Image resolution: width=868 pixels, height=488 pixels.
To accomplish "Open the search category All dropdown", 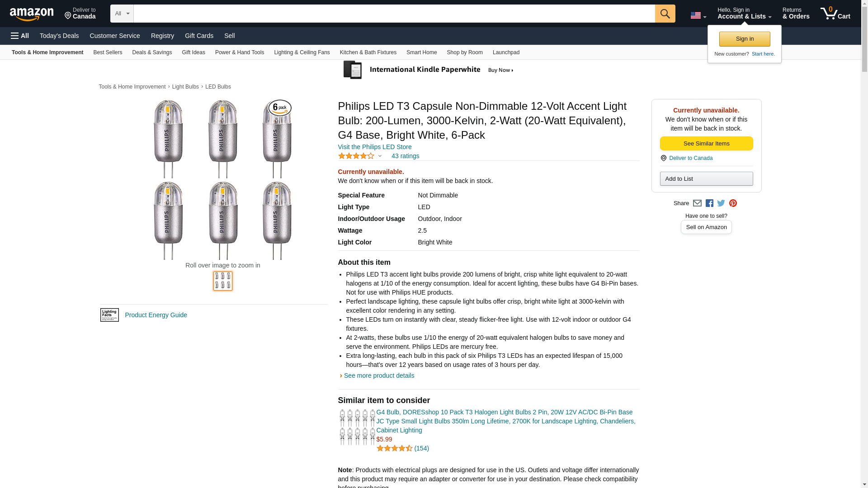I will [x=122, y=14].
